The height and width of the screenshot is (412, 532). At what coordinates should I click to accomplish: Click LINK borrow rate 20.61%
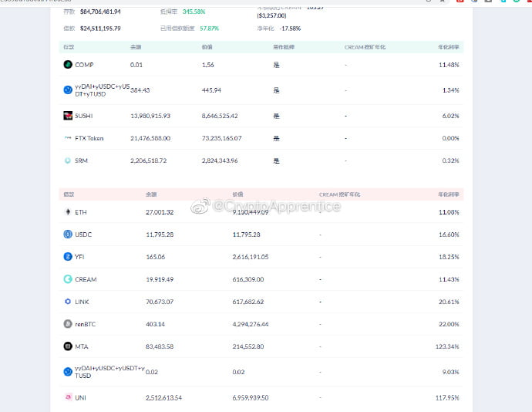click(449, 302)
